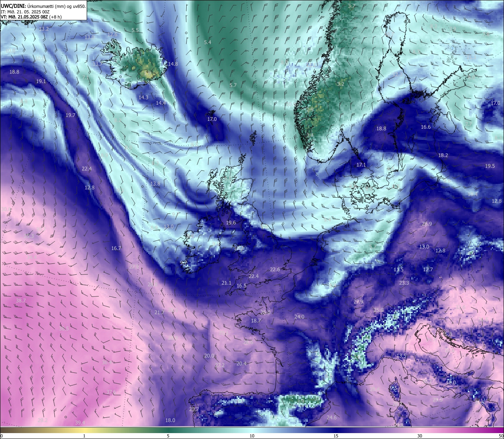The image size is (504, 439).
Task: Select the 5.5 value north of Iceland
Action: coord(135,30)
